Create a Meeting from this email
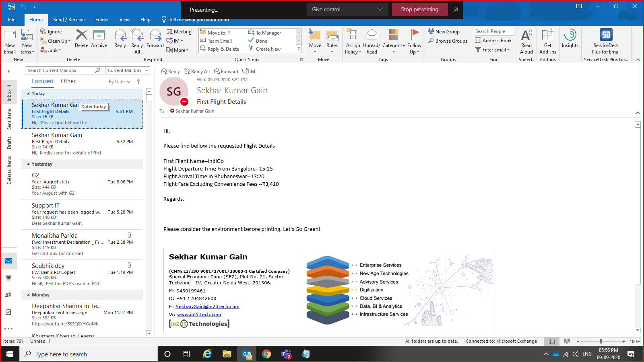 [179, 32]
